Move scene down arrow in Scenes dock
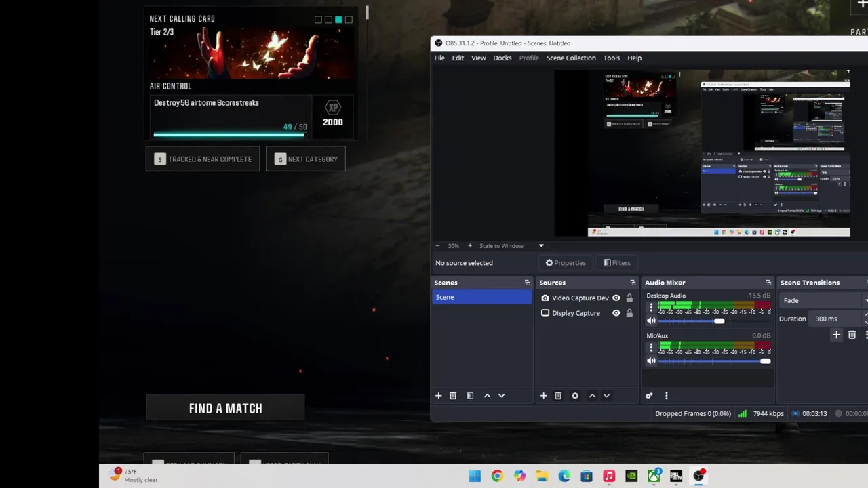 [x=502, y=396]
